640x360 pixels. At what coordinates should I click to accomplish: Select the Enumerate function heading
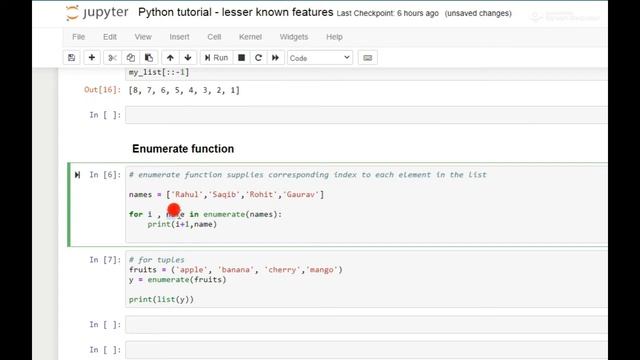(x=183, y=149)
